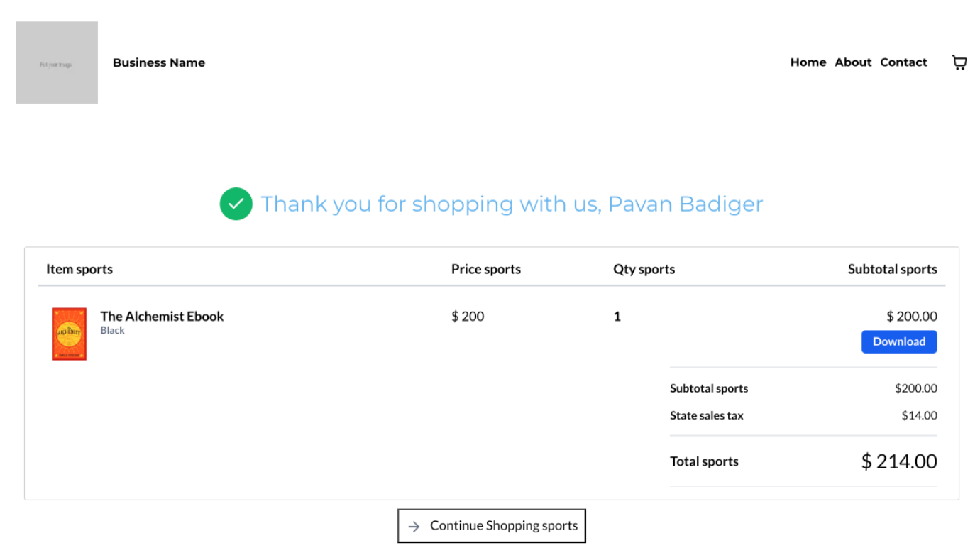
Task: Click the Price sports column header
Action: (x=486, y=269)
